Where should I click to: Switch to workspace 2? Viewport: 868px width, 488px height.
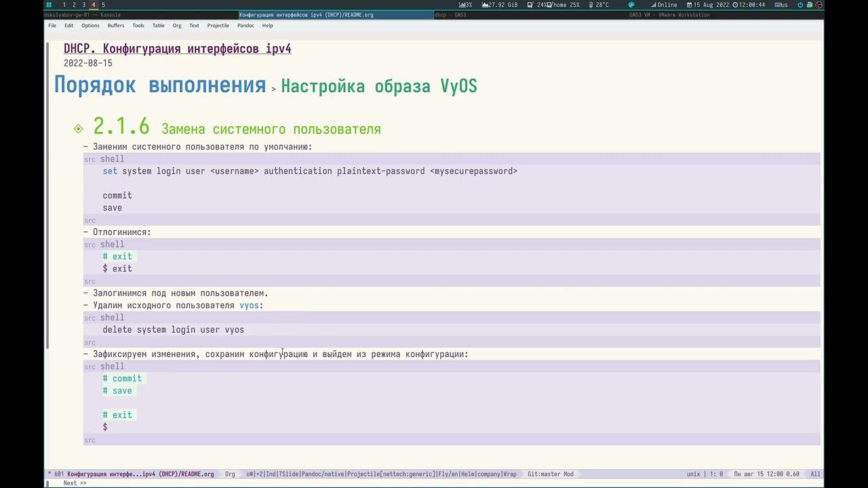[x=74, y=5]
